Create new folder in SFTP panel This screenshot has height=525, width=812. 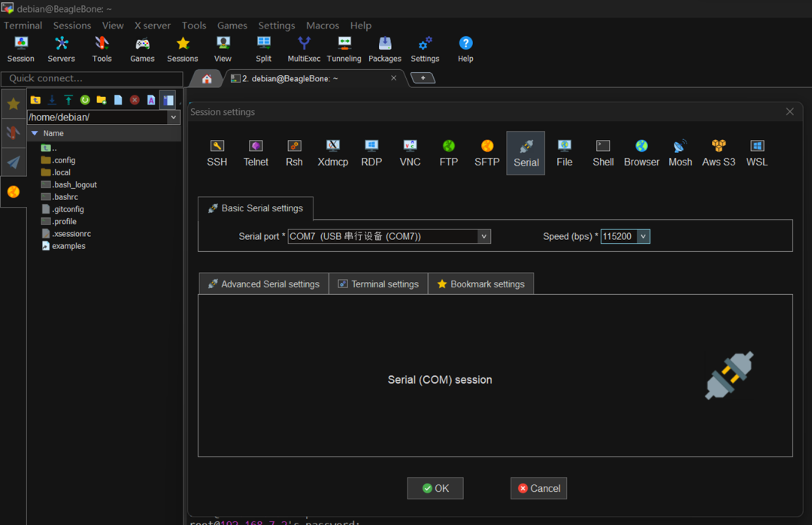(x=101, y=100)
